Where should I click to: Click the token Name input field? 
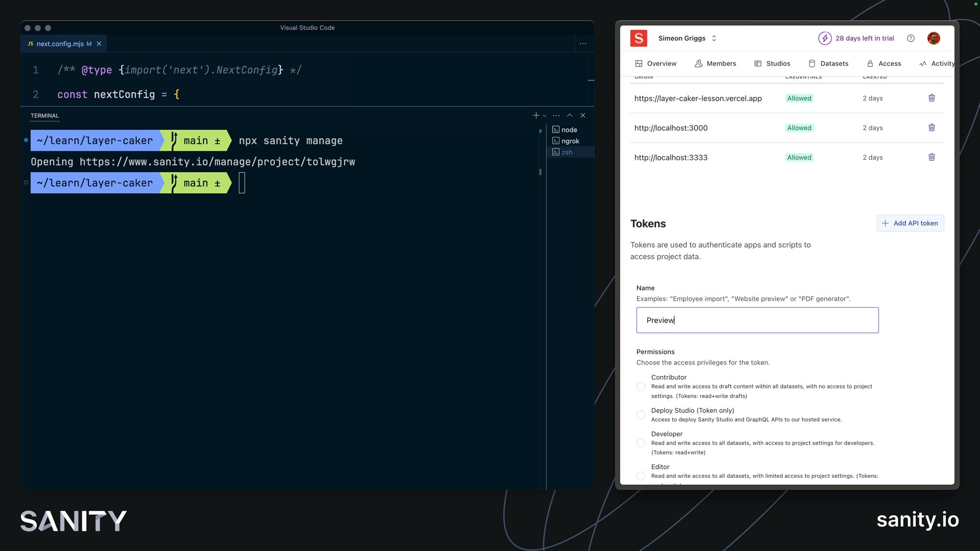coord(757,320)
